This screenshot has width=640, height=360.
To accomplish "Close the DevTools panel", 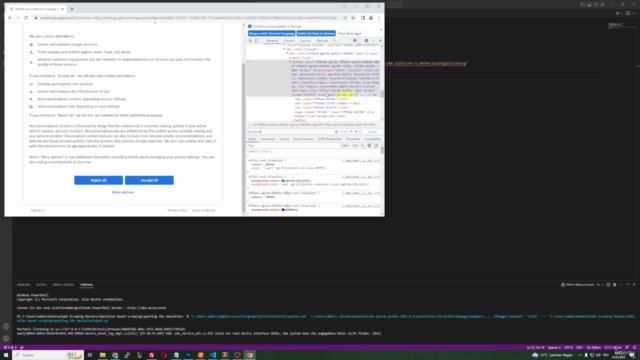I will [x=380, y=41].
